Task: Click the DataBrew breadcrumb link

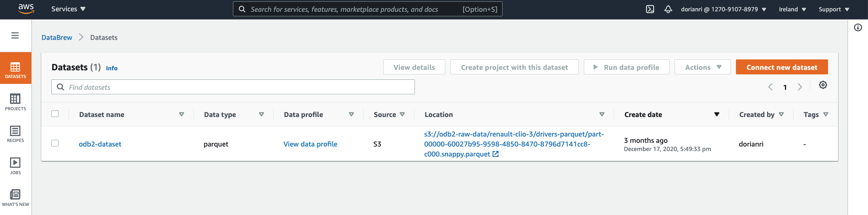Action: coord(57,38)
